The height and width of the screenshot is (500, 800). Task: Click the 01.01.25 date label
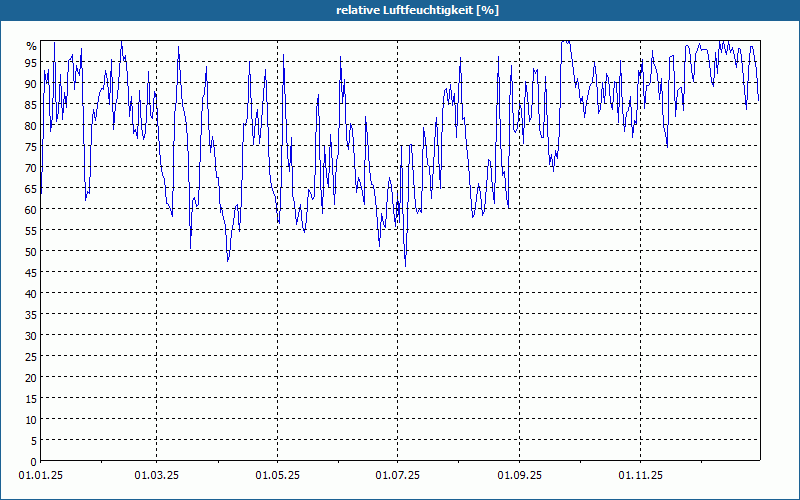41,476
